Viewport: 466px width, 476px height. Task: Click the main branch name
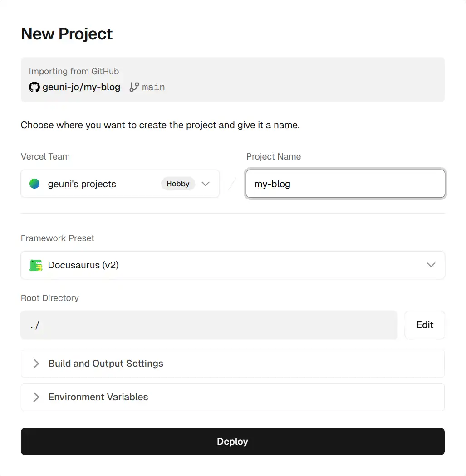(x=153, y=87)
